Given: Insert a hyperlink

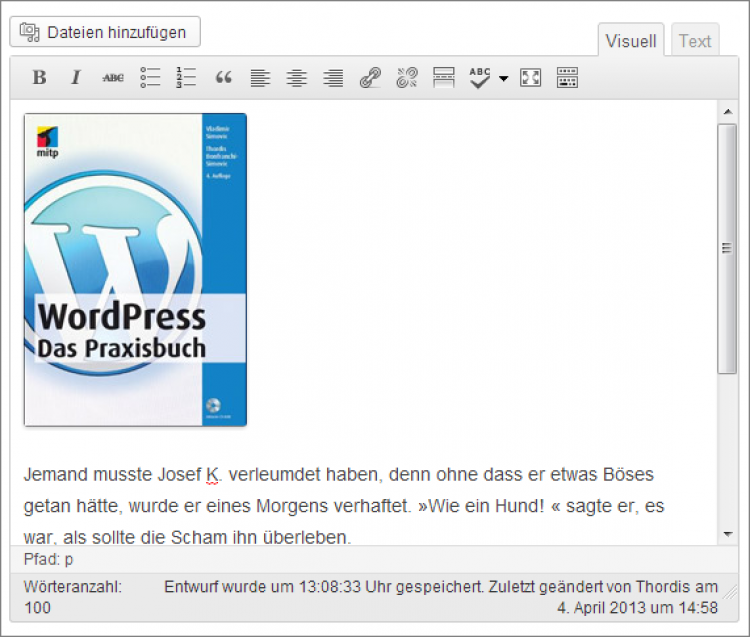Looking at the screenshot, I should (x=370, y=78).
